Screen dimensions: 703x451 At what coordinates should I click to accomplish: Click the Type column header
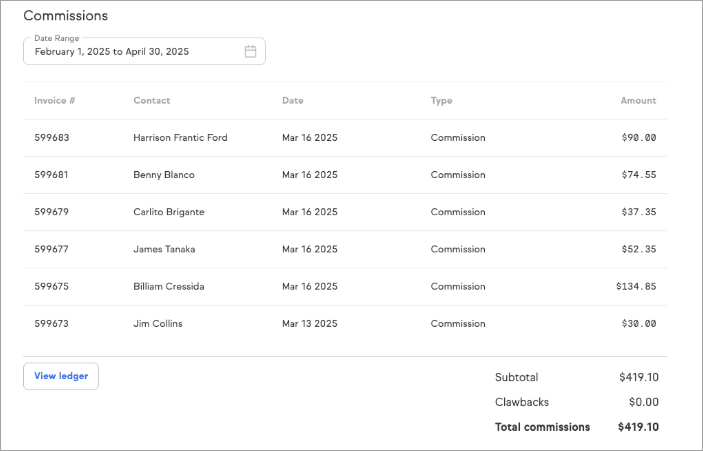[x=441, y=101]
